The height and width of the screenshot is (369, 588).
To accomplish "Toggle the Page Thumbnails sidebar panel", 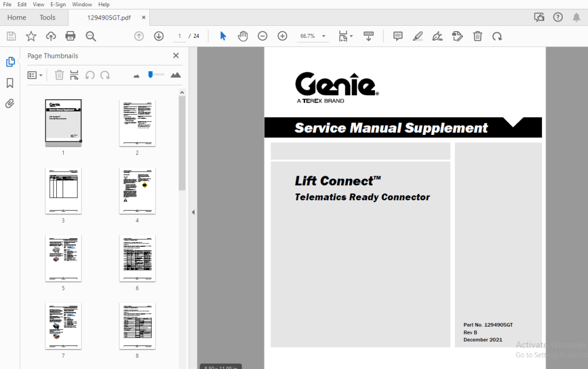I will [x=10, y=61].
